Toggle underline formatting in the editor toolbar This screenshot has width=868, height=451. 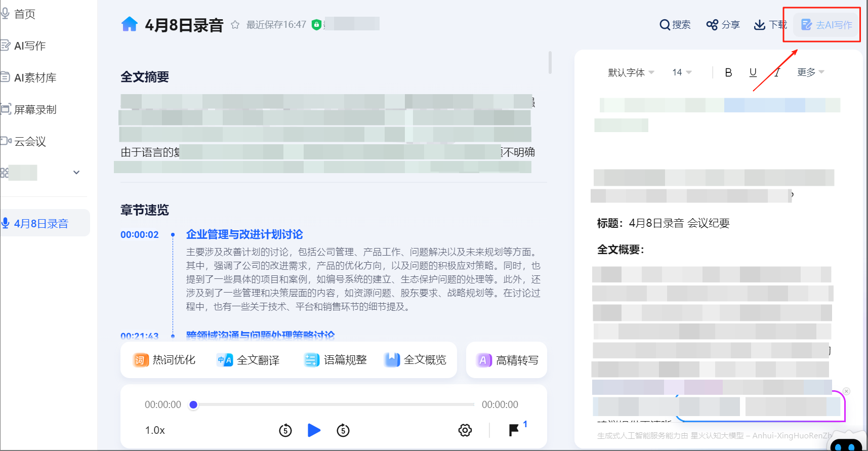click(753, 72)
